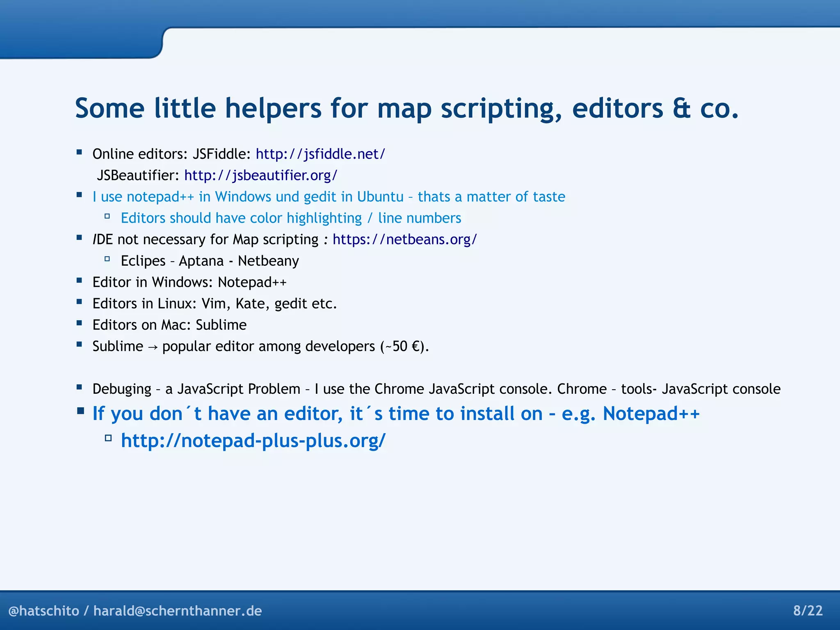Click 'If you don´t have an editor' bold line
The height and width of the screenshot is (630, 840).
[x=396, y=413]
